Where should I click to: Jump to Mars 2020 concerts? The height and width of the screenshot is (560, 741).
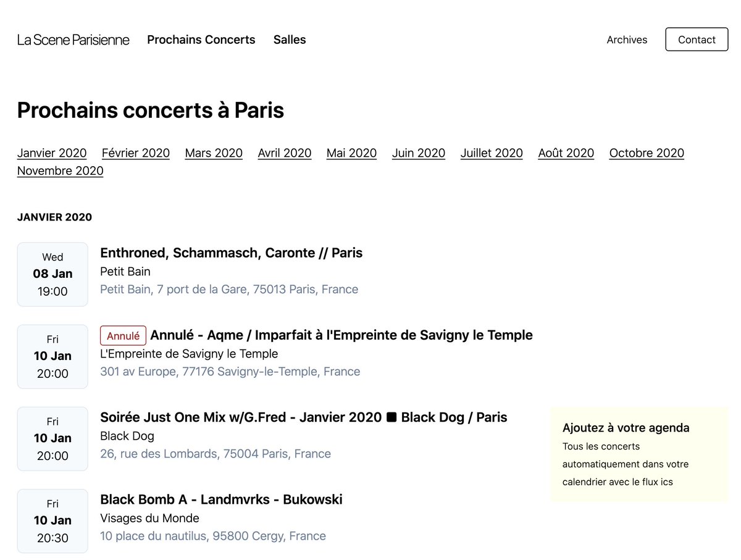pyautogui.click(x=214, y=153)
